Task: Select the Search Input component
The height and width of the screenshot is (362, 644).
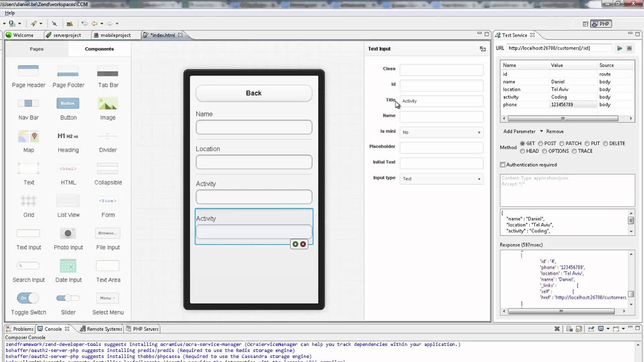Action: [x=28, y=271]
